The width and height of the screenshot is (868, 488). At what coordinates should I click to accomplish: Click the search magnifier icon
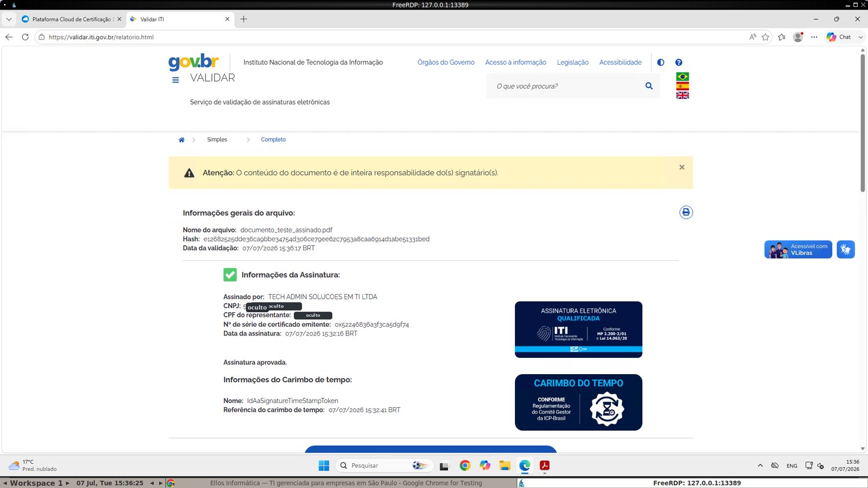(x=649, y=86)
